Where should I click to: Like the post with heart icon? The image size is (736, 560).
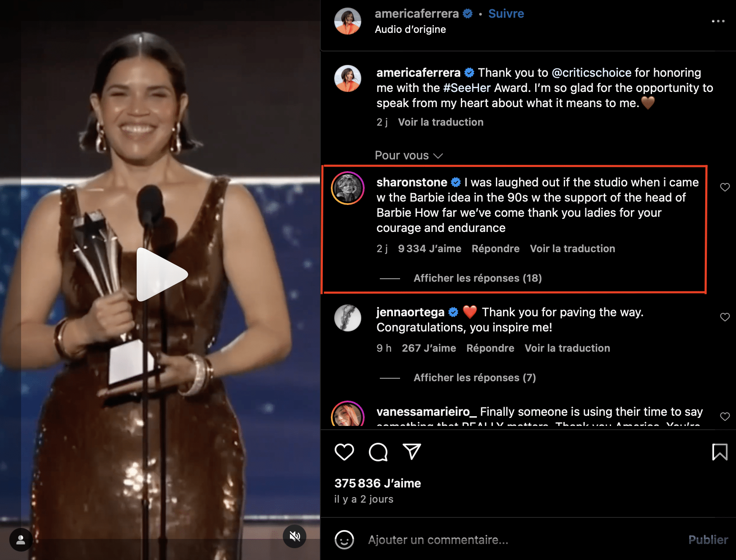point(344,452)
